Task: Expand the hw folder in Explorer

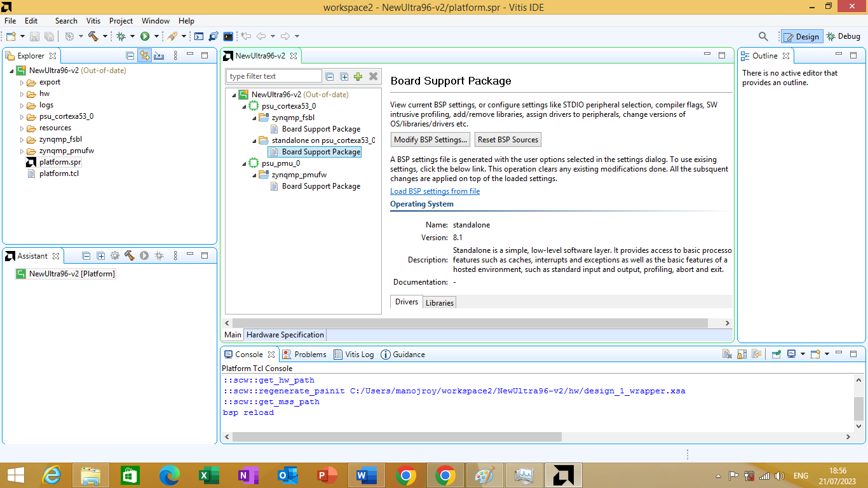Action: 22,94
